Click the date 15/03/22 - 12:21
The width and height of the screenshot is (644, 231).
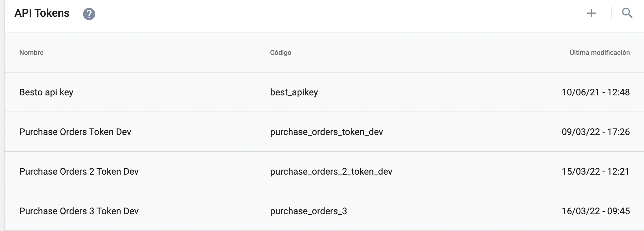(595, 171)
